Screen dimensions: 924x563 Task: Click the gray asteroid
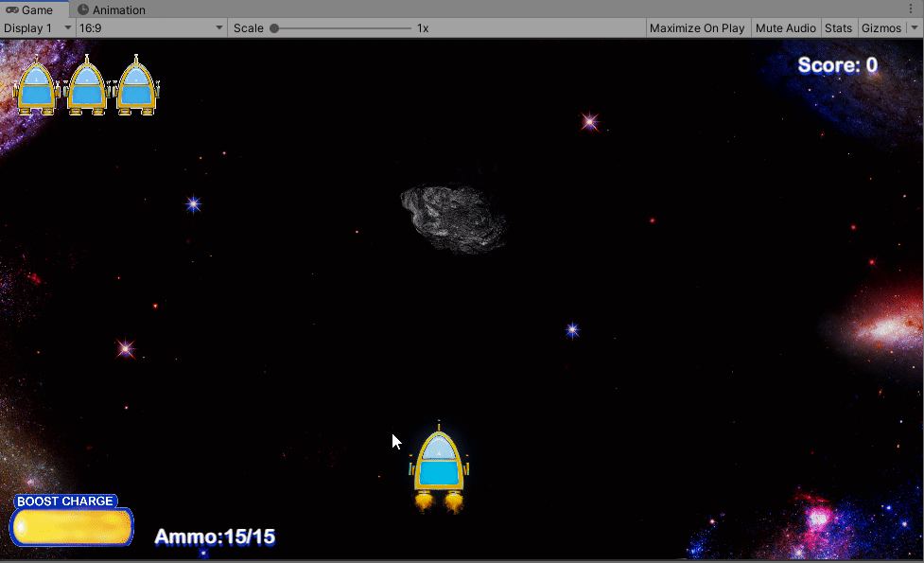454,219
